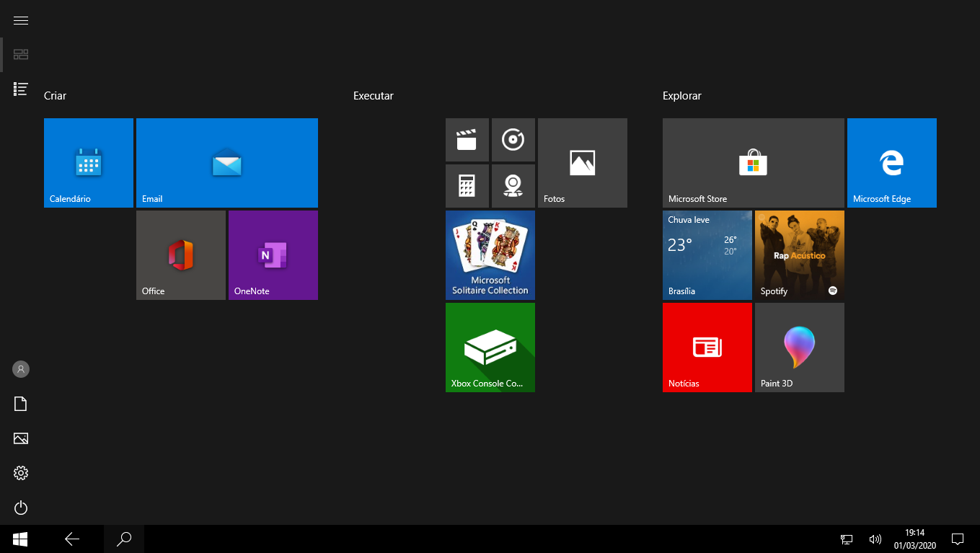980x553 pixels.
Task: Open Settings using the gear icon
Action: [x=21, y=473]
